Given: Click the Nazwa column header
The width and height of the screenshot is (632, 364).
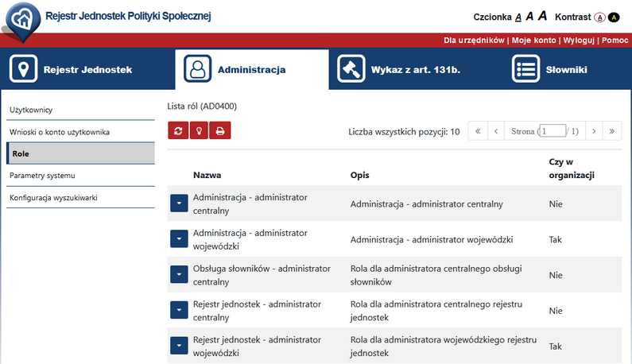Looking at the screenshot, I should click(x=207, y=175).
